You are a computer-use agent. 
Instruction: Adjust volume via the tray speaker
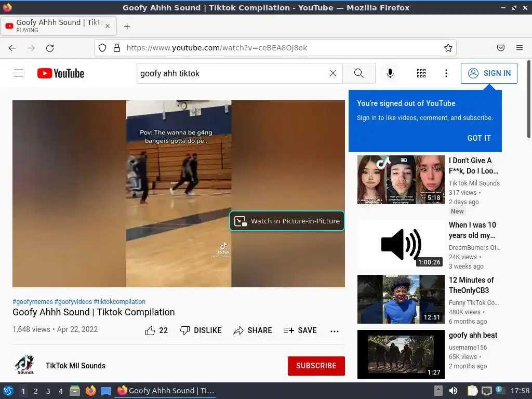tap(453, 391)
